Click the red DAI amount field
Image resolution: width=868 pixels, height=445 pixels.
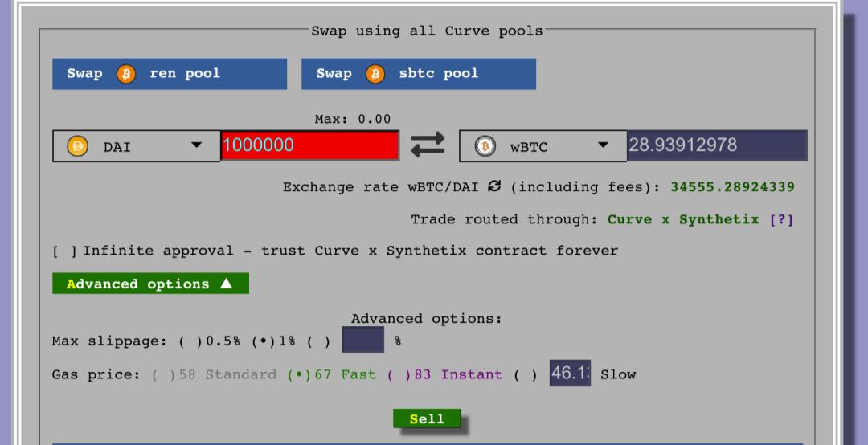click(x=310, y=145)
